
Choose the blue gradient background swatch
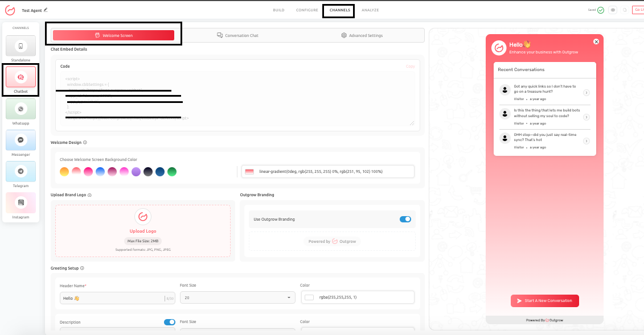(x=100, y=172)
